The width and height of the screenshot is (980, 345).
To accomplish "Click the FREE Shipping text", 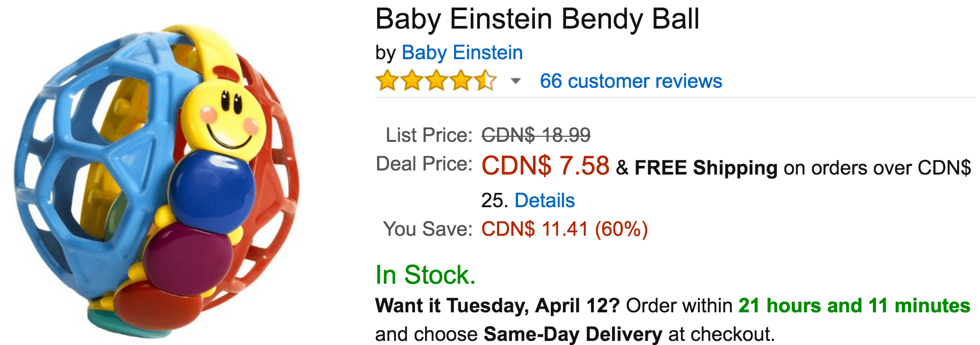I will click(706, 168).
